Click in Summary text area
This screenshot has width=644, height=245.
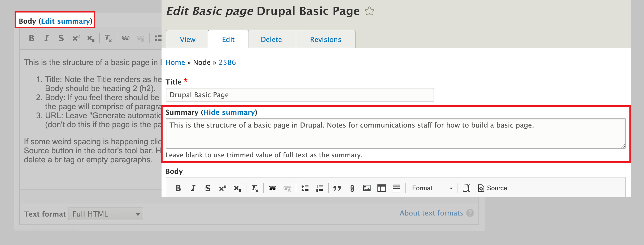tap(395, 133)
